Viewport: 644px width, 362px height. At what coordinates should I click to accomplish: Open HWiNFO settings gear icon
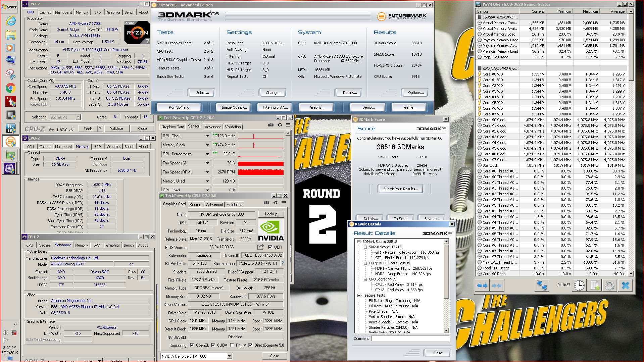610,286
